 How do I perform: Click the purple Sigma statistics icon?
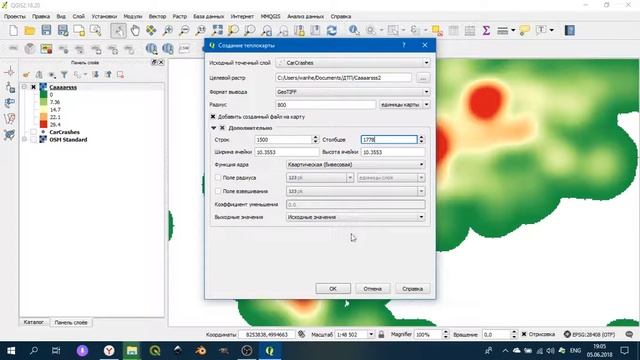(486, 31)
